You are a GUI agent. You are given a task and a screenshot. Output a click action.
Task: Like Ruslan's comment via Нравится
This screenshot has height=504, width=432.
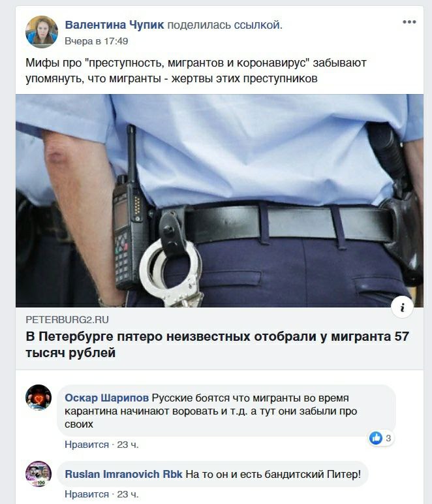(x=87, y=494)
